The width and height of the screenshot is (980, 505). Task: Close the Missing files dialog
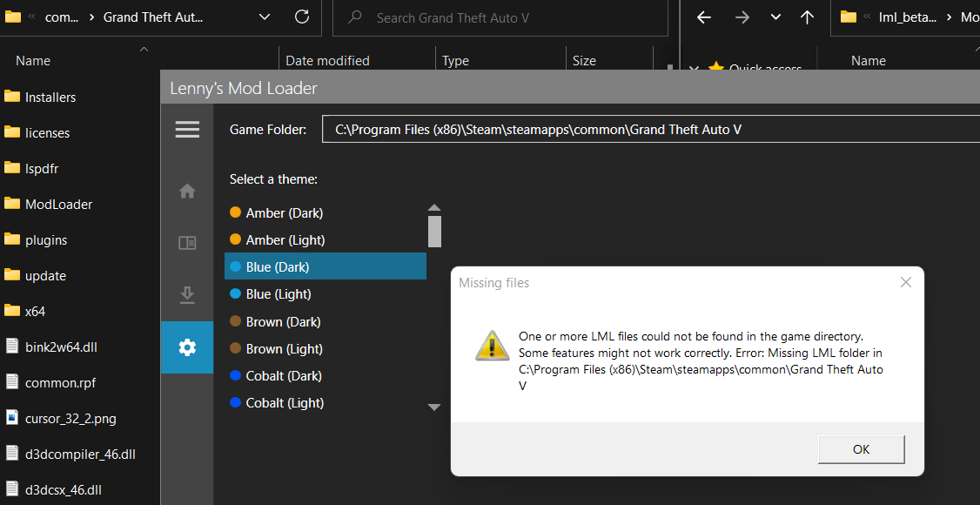pos(906,282)
